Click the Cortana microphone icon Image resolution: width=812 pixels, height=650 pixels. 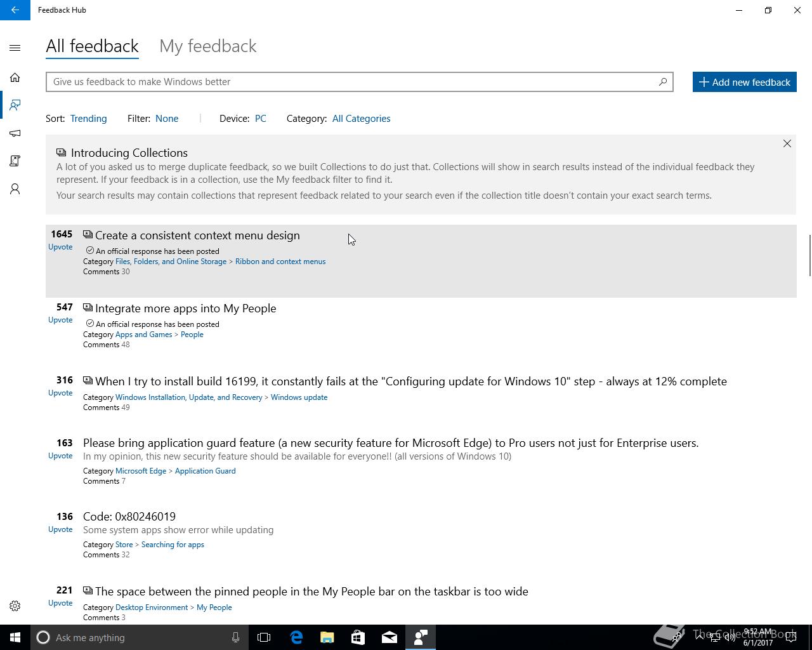[235, 637]
